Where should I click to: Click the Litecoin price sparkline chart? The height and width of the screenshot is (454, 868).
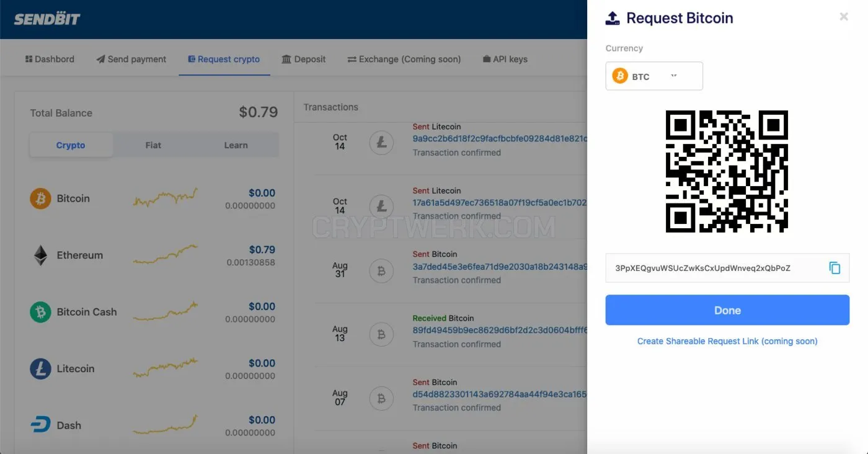[166, 368]
